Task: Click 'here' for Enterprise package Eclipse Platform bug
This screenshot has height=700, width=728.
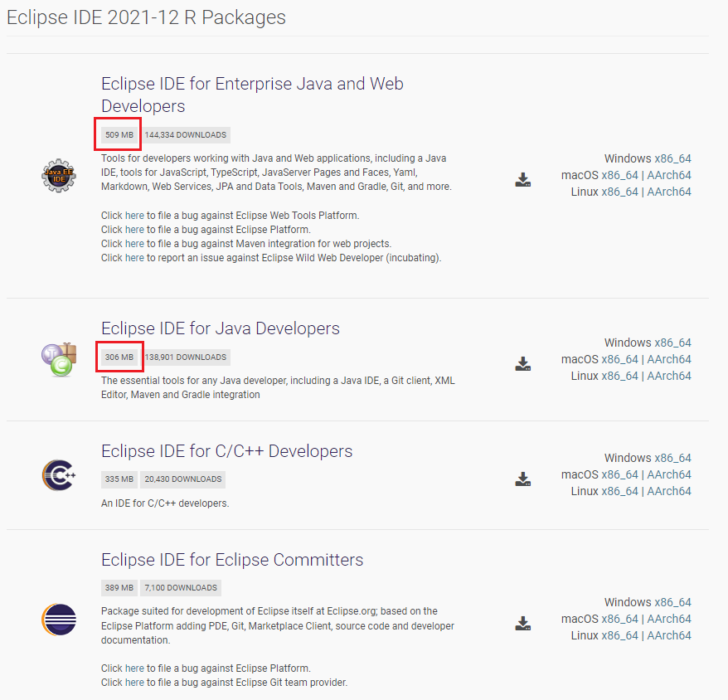Action: coord(134,230)
